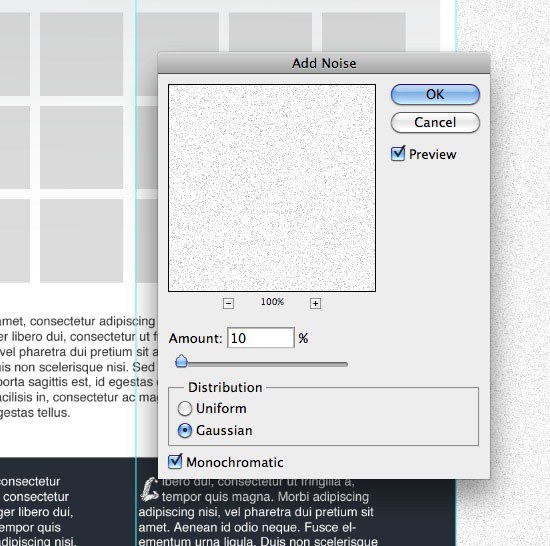This screenshot has height=546, width=550.
Task: Click the footer line 'ger libero dui,'
Action: 36,512
